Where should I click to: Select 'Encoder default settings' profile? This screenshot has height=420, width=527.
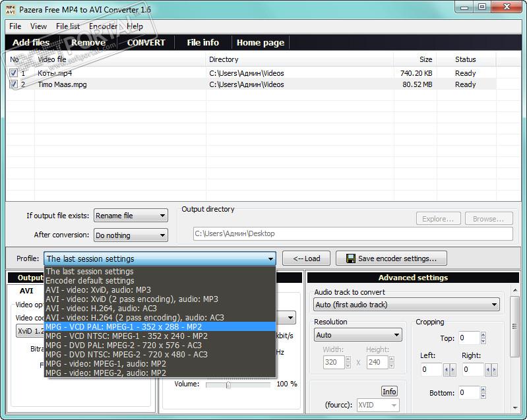pos(160,281)
